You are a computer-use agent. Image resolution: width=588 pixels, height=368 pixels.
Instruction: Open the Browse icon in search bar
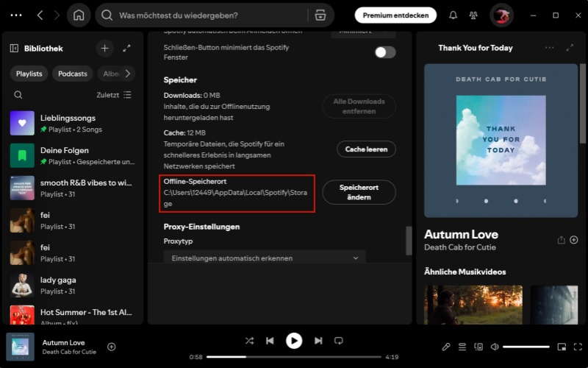coord(320,15)
